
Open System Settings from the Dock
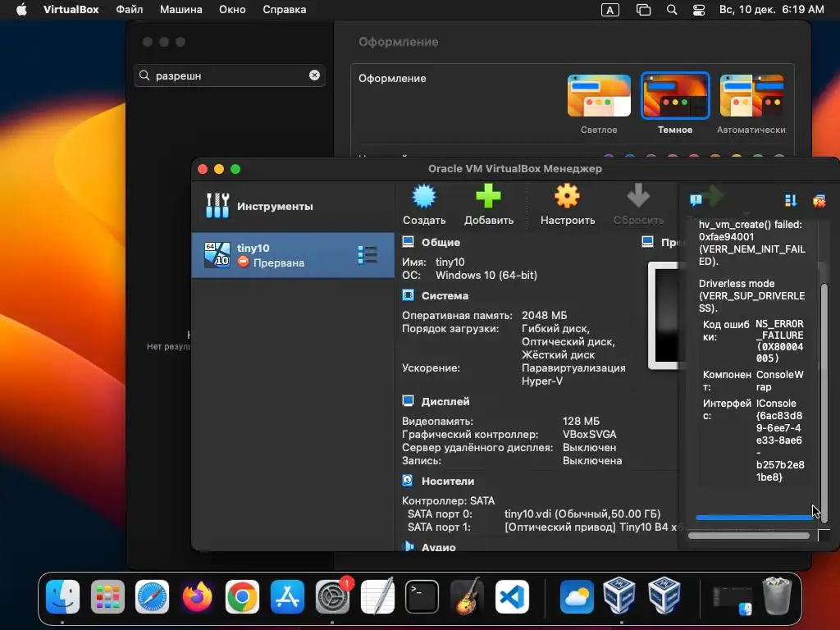(x=332, y=596)
